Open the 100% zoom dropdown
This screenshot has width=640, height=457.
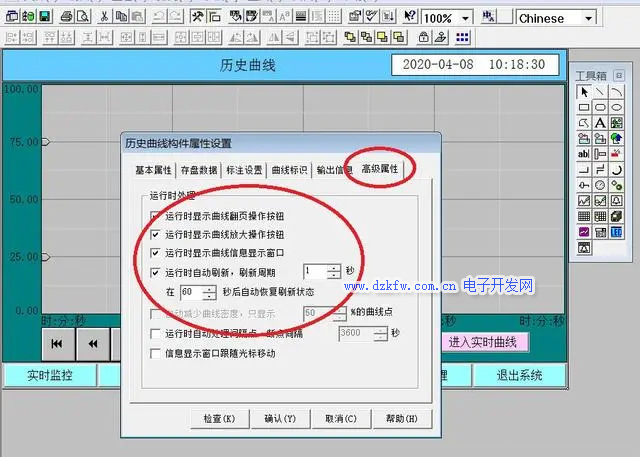466,18
